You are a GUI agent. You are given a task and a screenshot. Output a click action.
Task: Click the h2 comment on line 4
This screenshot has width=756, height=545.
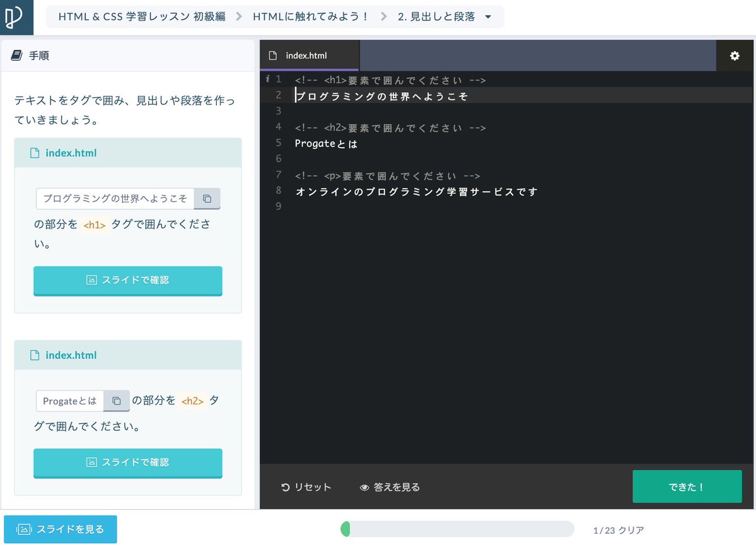(x=390, y=128)
